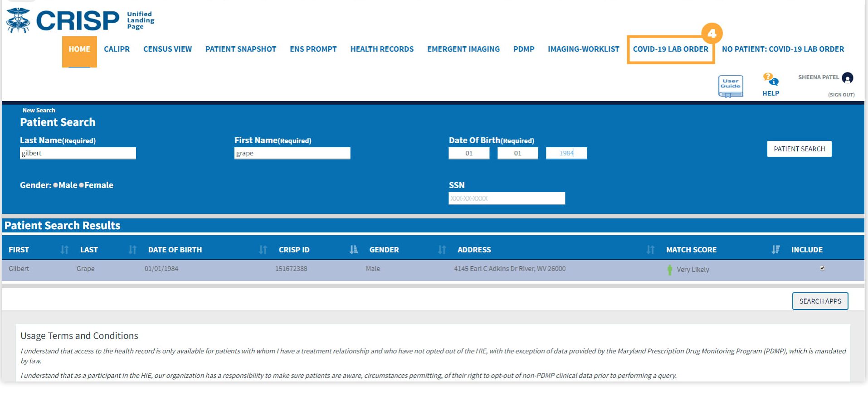Click the Sheena Patel profile avatar
Viewport: 868px width, 396px height.
point(847,78)
